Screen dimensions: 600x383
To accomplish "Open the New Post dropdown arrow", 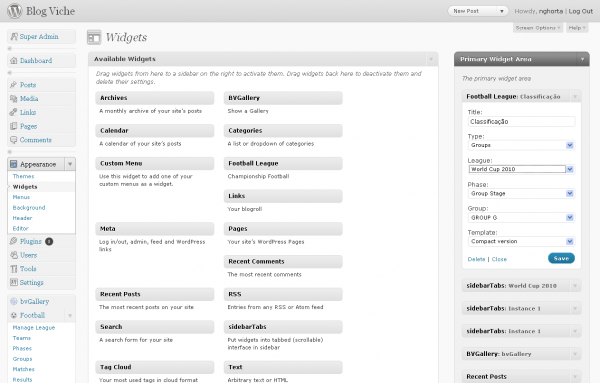I will coord(502,11).
